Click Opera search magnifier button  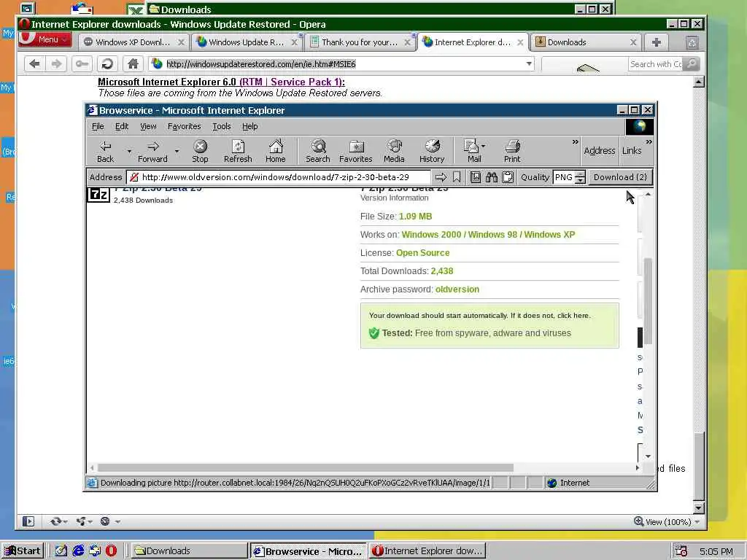692,64
